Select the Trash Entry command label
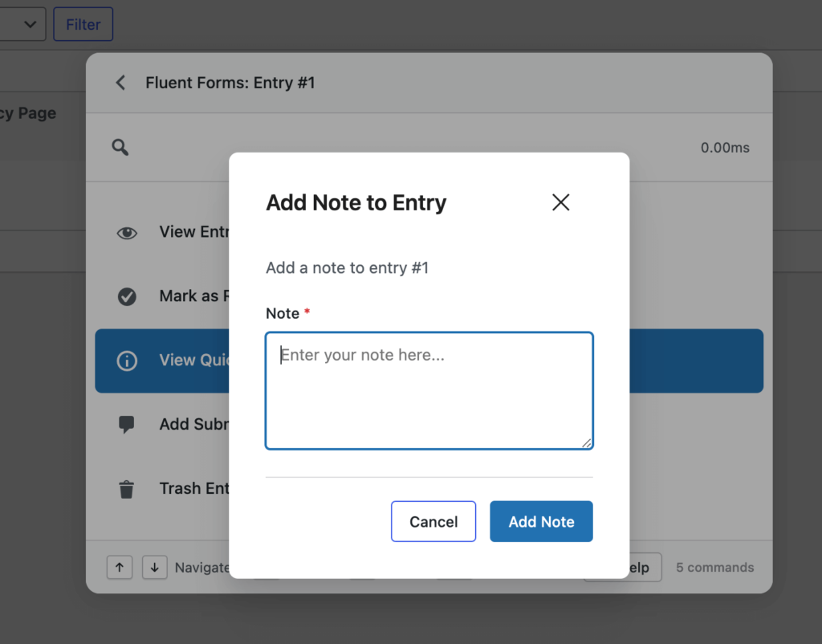The height and width of the screenshot is (644, 822). click(x=194, y=488)
